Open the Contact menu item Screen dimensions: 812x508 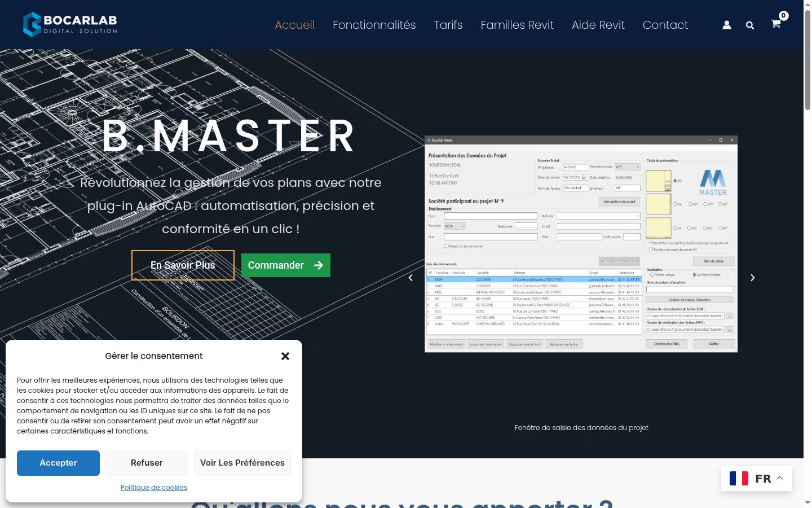point(665,25)
